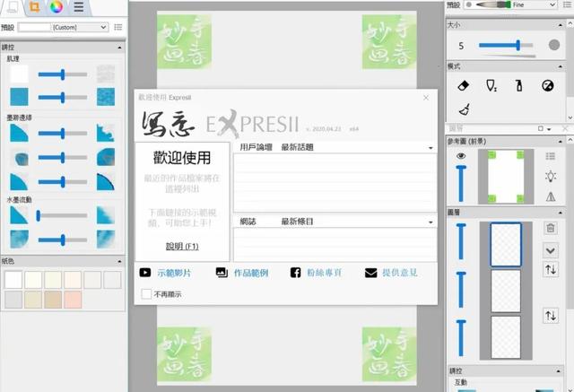Toggle the 不再顯示 checkbox
Screen dimensions: 574x392
click(x=146, y=293)
